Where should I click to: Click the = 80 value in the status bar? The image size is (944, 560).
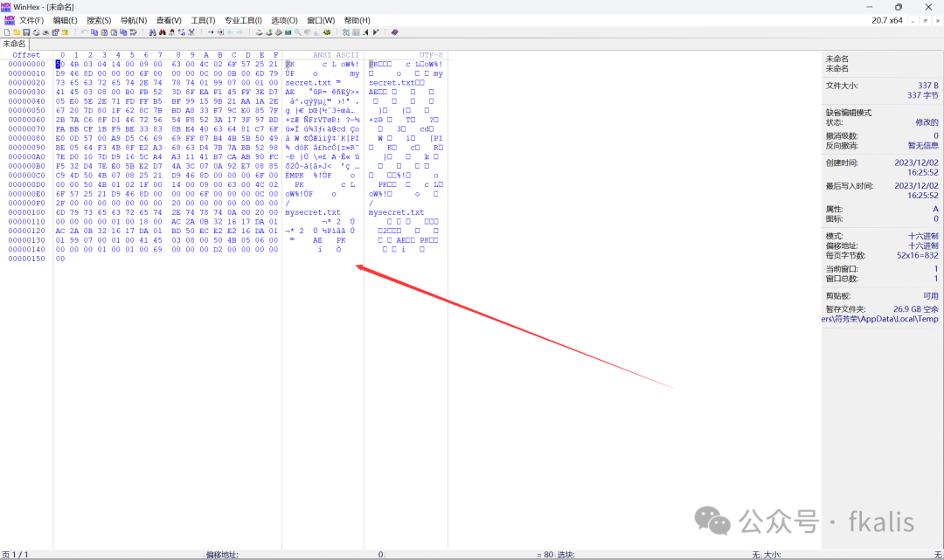[545, 555]
